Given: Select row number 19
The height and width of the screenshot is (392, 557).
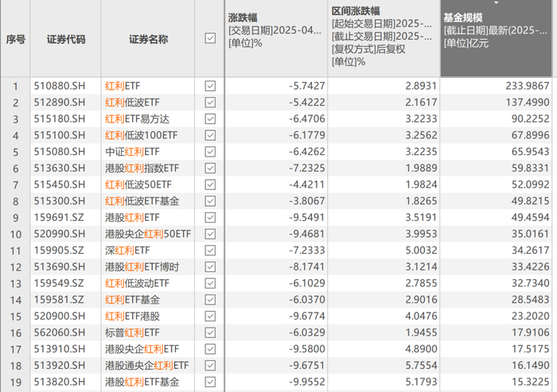Looking at the screenshot, I should tap(16, 382).
